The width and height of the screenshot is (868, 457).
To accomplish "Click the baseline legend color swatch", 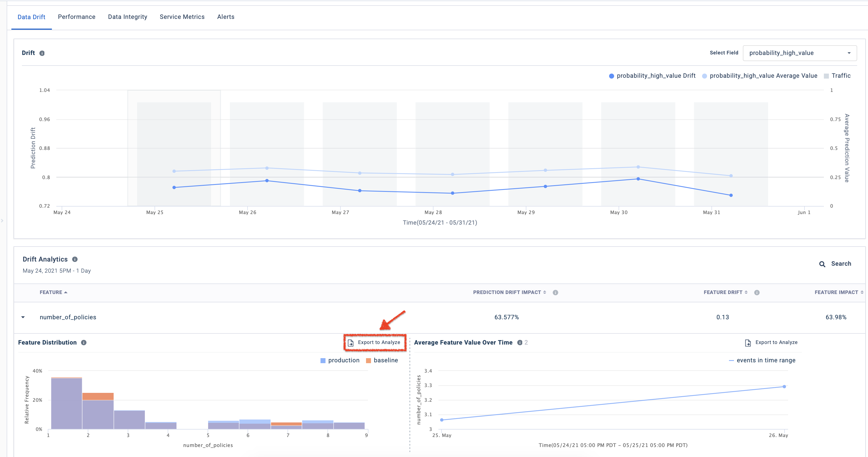I will (x=368, y=361).
